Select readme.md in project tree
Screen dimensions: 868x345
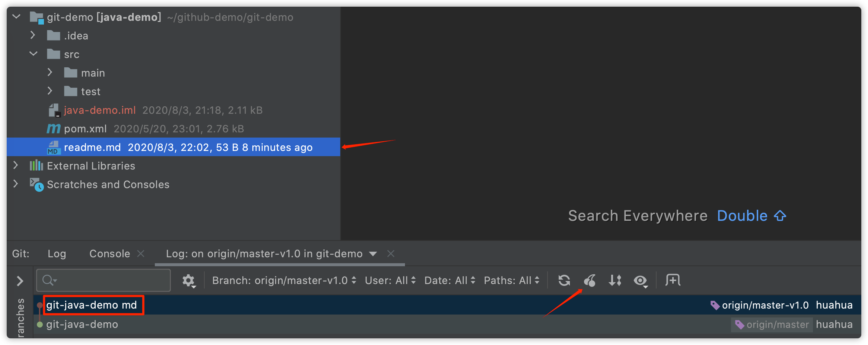(x=173, y=147)
